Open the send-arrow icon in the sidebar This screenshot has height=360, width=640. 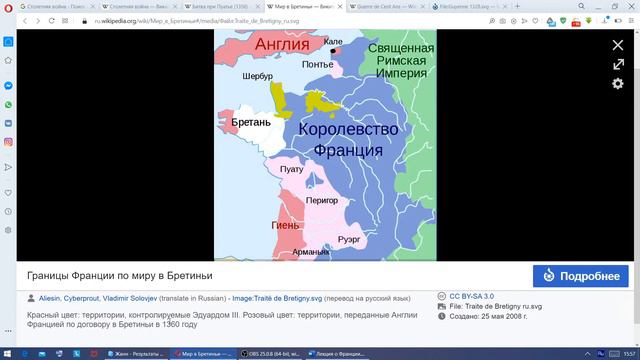8,167
